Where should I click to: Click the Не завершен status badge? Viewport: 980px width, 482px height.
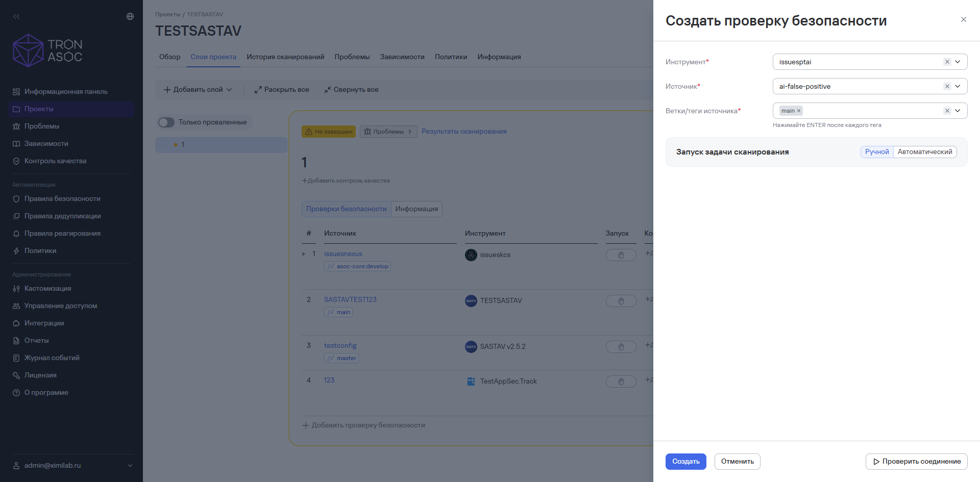329,132
